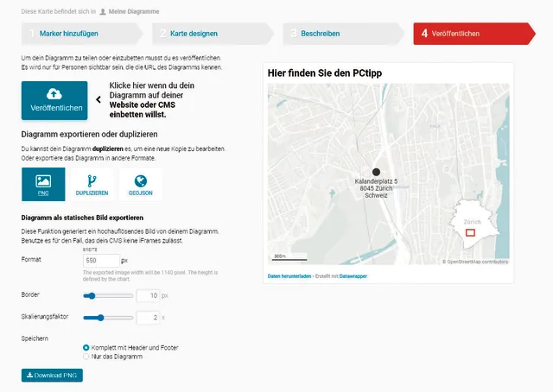Viewport: 553px width, 392px height.
Task: Click the Zürich inset minimap
Action: [x=470, y=227]
